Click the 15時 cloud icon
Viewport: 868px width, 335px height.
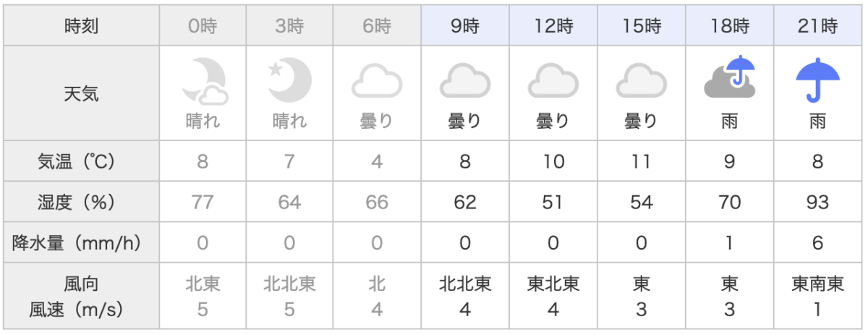coord(642,80)
